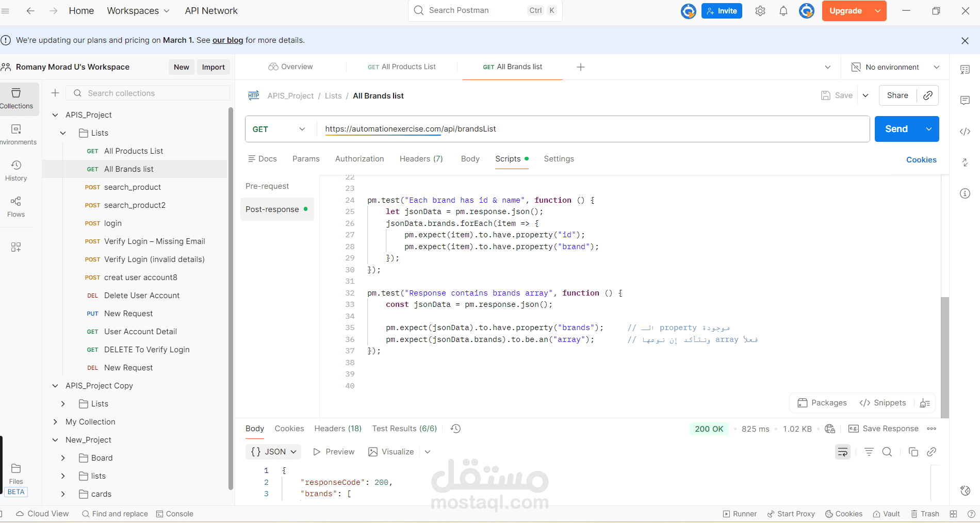This screenshot has width=980, height=523.
Task: Dismiss the pricing update banner
Action: tap(965, 41)
